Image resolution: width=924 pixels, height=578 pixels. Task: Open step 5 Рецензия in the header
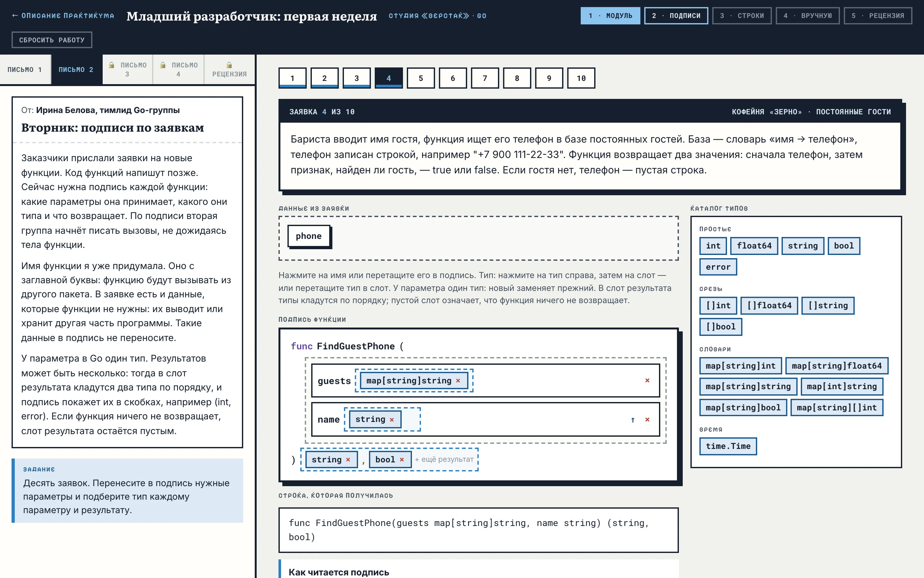(x=878, y=16)
